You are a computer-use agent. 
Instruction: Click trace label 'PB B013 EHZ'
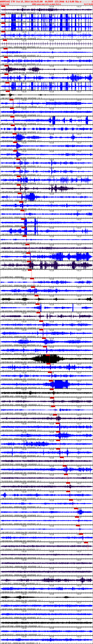[x=7, y=149]
